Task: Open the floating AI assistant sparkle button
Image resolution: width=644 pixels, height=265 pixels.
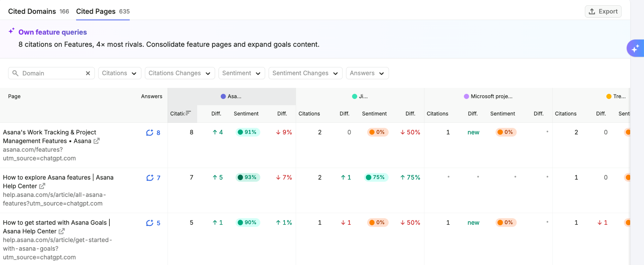Action: coord(635,48)
